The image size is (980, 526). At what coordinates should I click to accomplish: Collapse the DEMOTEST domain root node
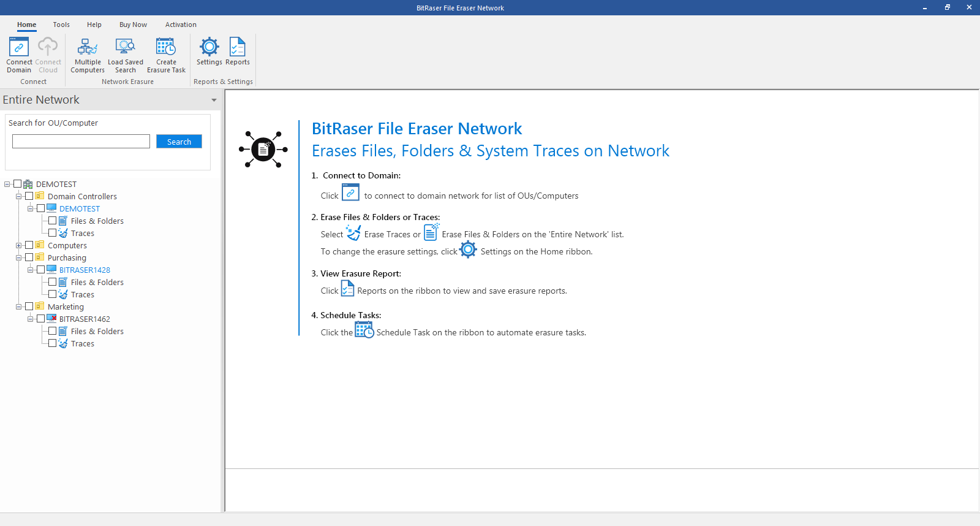tap(7, 184)
